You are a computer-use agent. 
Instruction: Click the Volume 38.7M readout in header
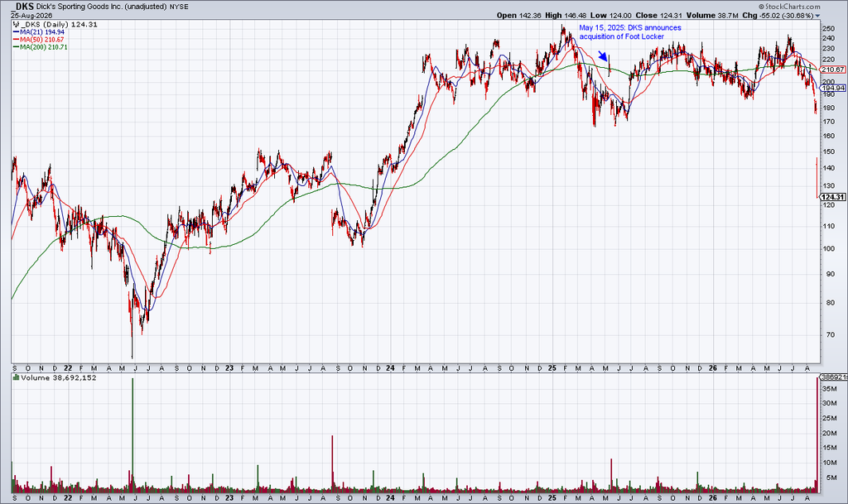pyautogui.click(x=712, y=16)
